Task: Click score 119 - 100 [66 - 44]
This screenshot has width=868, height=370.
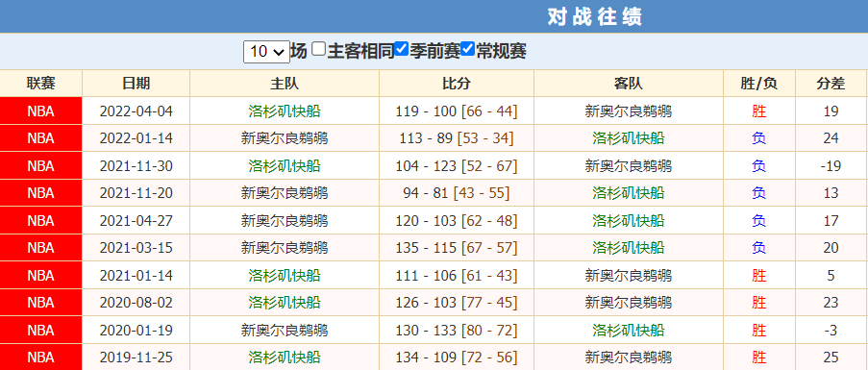Action: [457, 111]
